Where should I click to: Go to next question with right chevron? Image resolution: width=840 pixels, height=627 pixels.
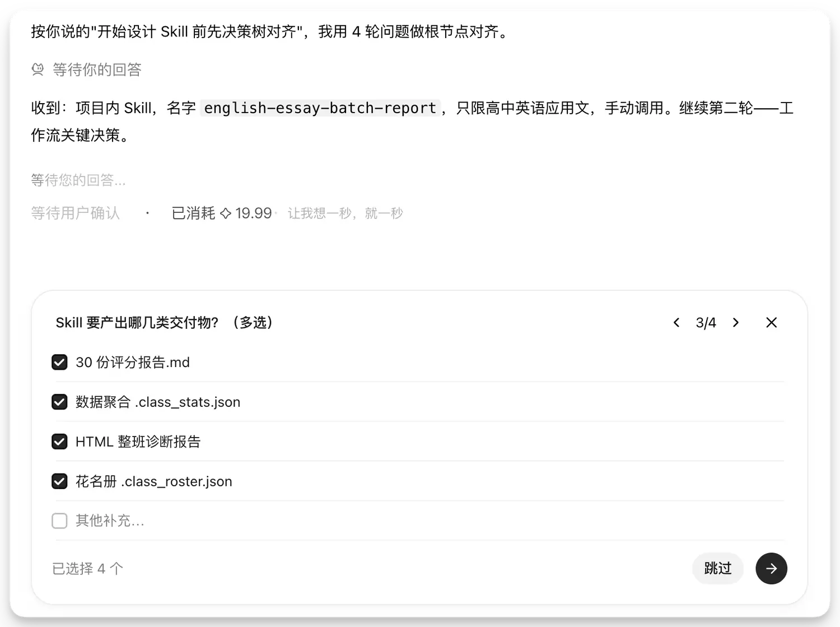[736, 323]
